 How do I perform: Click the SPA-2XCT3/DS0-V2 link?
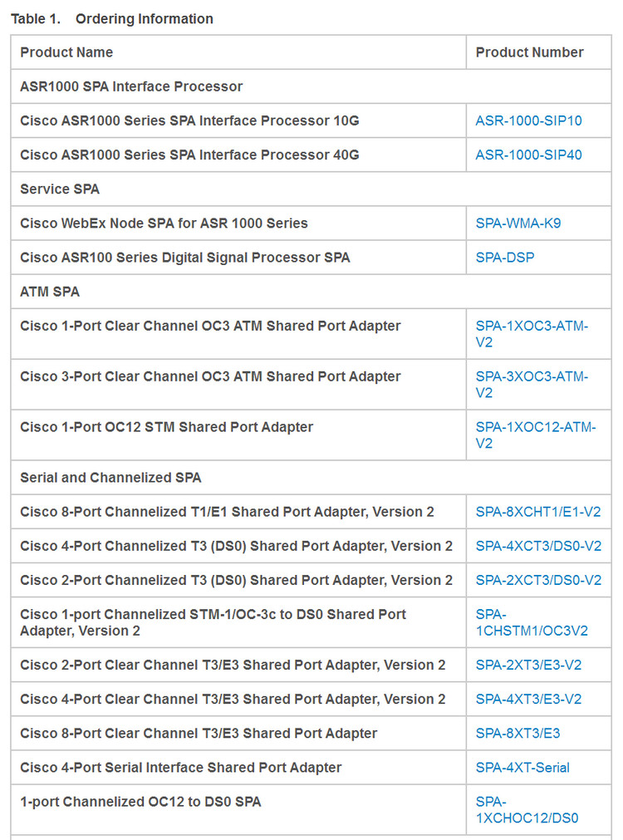(538, 580)
